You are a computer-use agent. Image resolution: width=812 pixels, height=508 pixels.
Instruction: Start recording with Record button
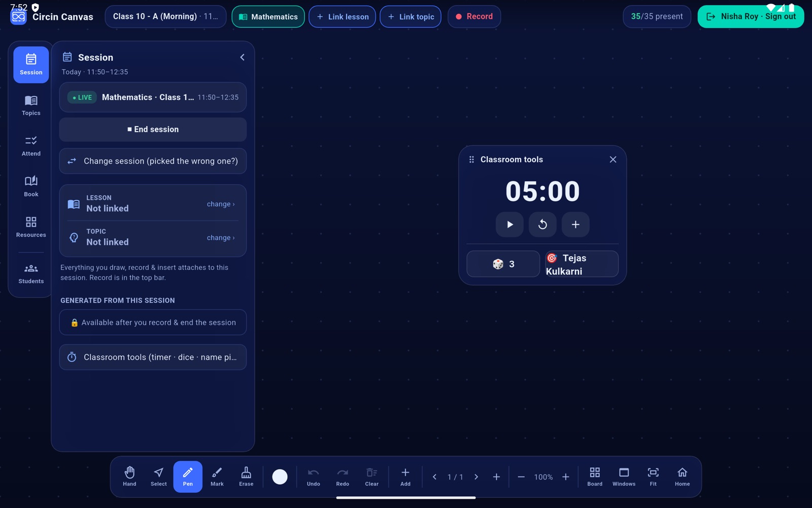click(474, 17)
